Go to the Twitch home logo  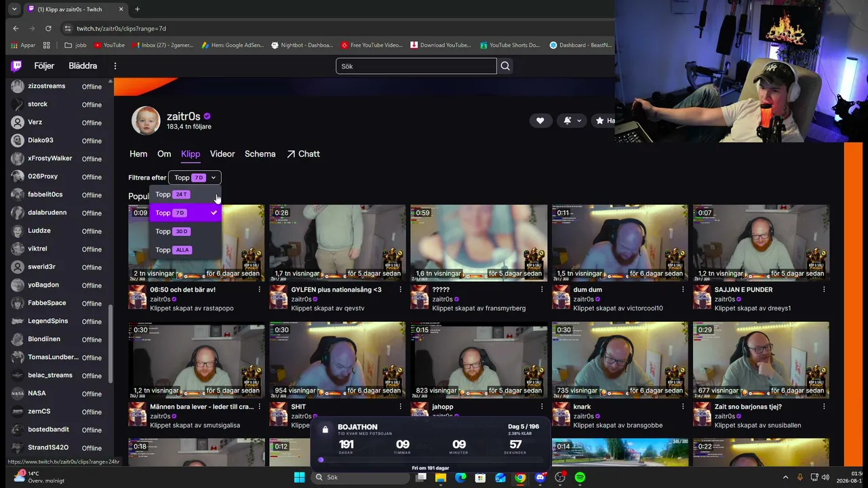coord(16,66)
